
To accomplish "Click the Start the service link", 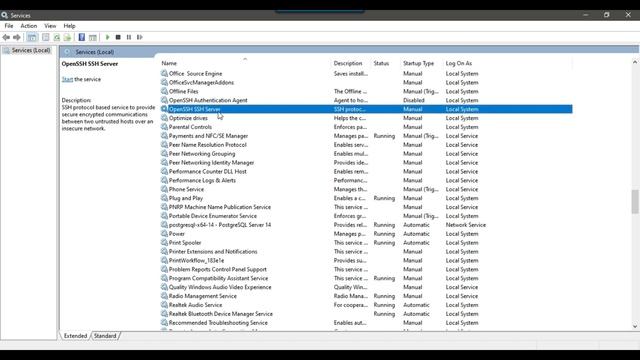I will click(67, 79).
